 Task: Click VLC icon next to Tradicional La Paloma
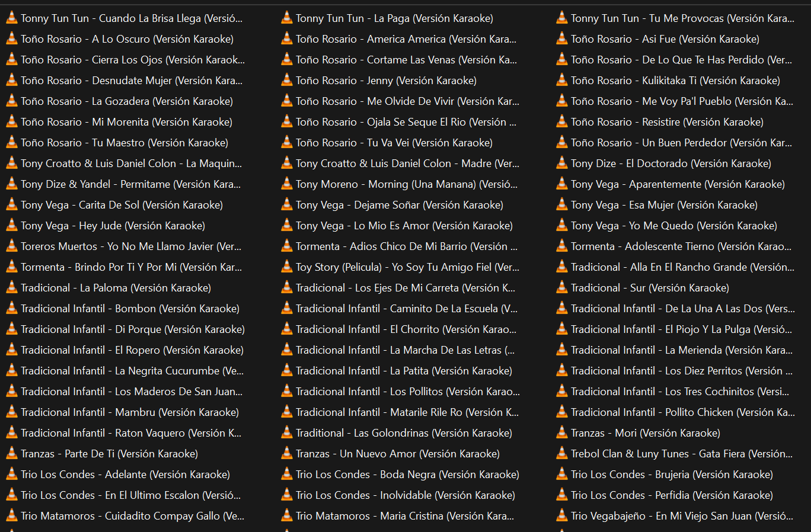pos(12,288)
